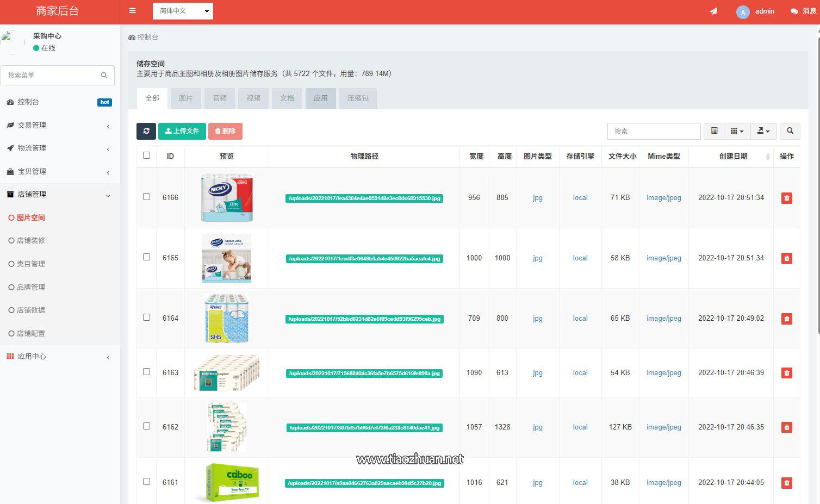820x504 pixels.
Task: Open the 消息 chat bubble messages
Action: click(x=803, y=11)
